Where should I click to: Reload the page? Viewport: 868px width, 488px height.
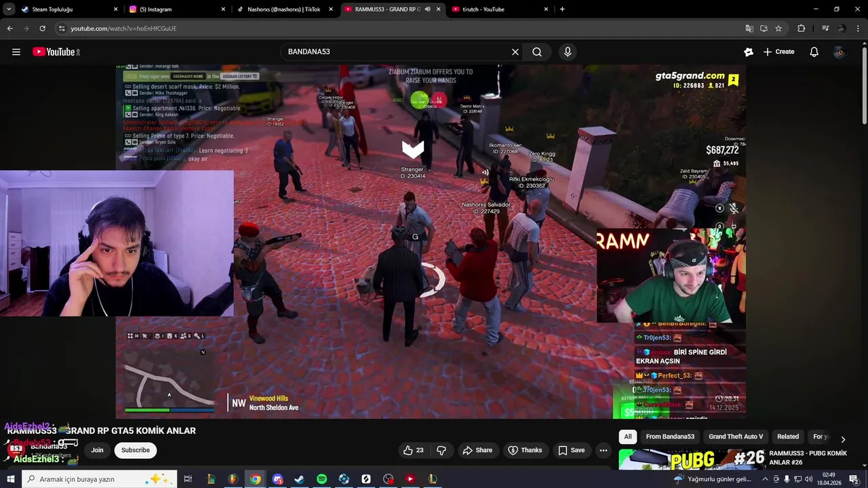(x=42, y=28)
